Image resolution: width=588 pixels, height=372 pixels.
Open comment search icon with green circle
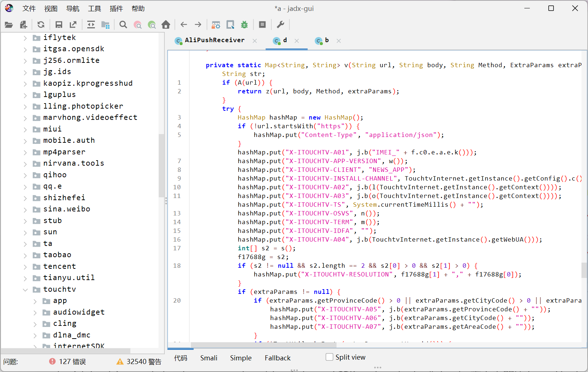(x=152, y=25)
